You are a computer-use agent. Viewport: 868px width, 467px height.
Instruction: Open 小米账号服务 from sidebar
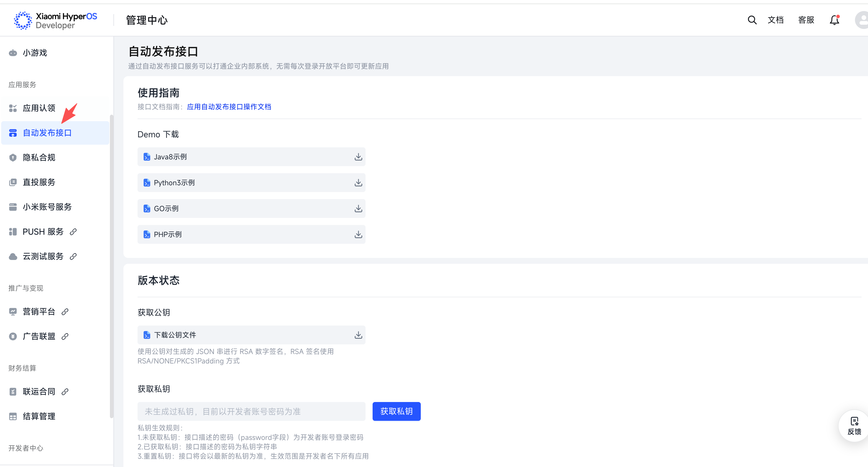point(47,207)
